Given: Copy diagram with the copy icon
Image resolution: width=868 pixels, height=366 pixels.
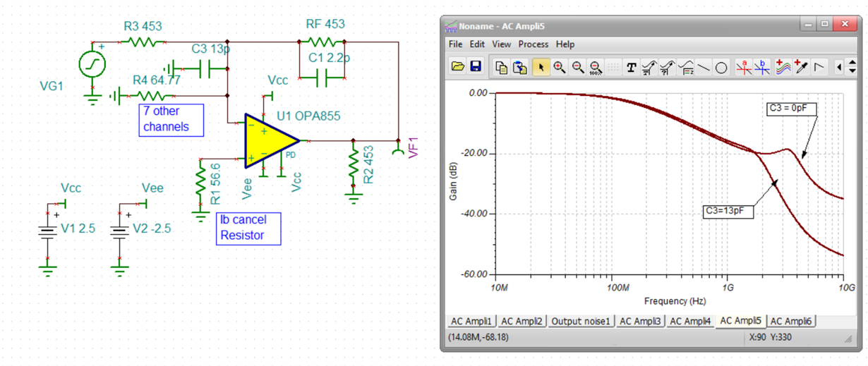Looking at the screenshot, I should pos(502,67).
